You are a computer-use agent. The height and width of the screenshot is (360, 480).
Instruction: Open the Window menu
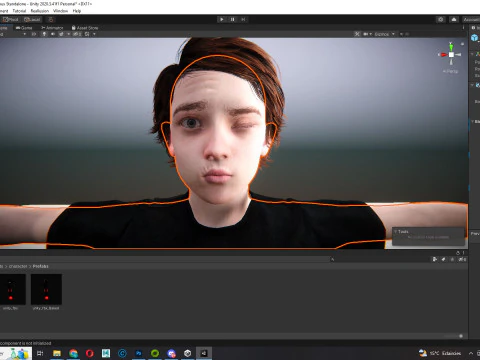click(60, 11)
